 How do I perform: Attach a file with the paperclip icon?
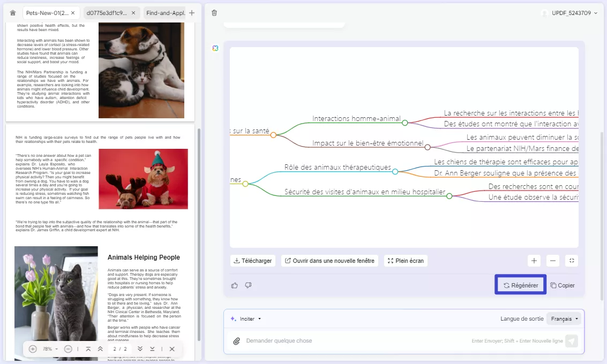(236, 341)
